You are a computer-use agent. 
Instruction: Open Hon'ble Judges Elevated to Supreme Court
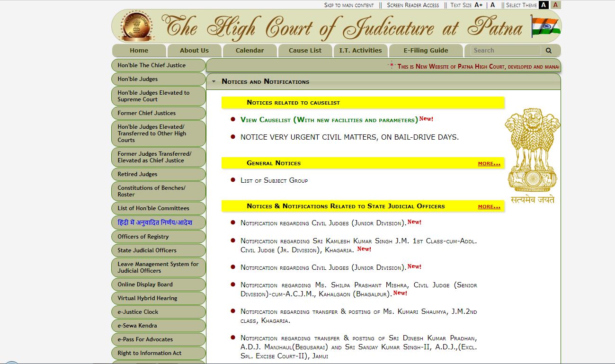tap(159, 96)
